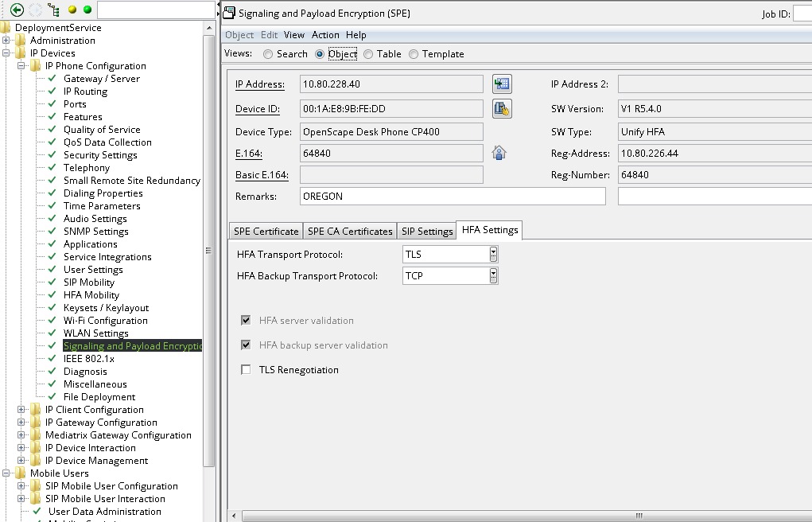
Task: Click the tree hierarchy toolbar icon
Action: coord(53,10)
